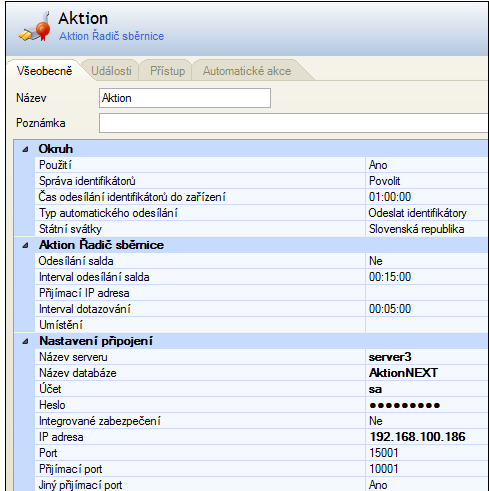This screenshot has width=489, height=491.
Task: Select the Heslo property row
Action: click(261, 405)
